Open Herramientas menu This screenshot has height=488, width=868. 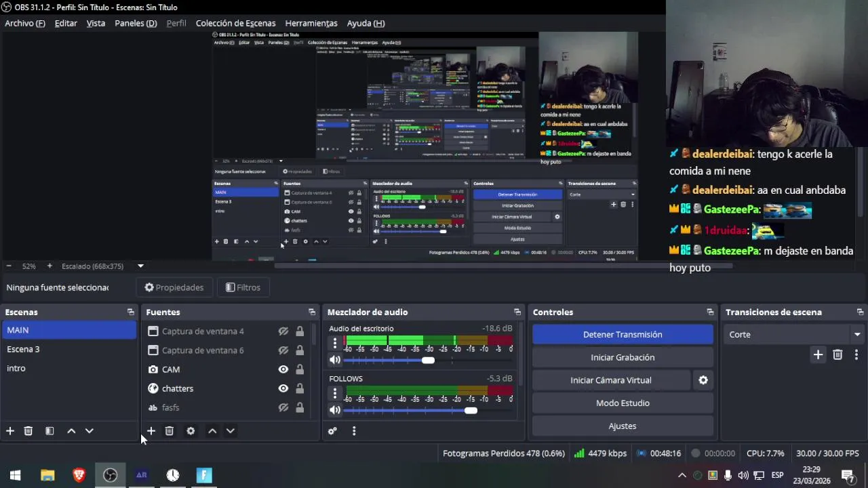tap(311, 23)
